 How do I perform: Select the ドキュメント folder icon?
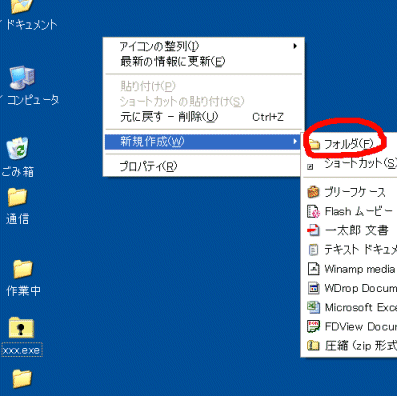click(x=22, y=6)
